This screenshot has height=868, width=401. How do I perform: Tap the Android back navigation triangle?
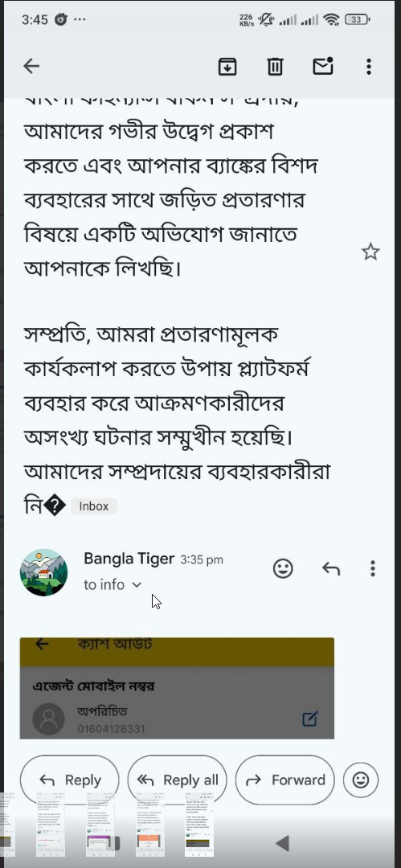tap(283, 843)
